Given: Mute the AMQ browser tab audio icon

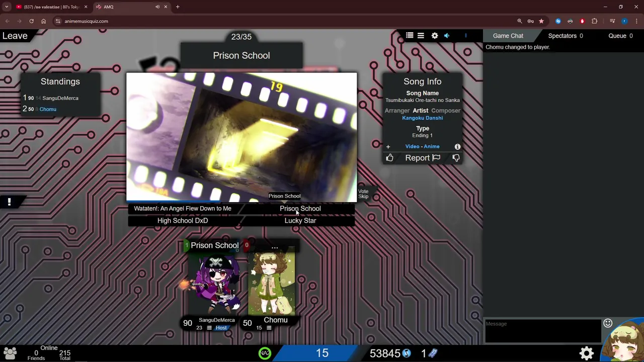Looking at the screenshot, I should (157, 7).
